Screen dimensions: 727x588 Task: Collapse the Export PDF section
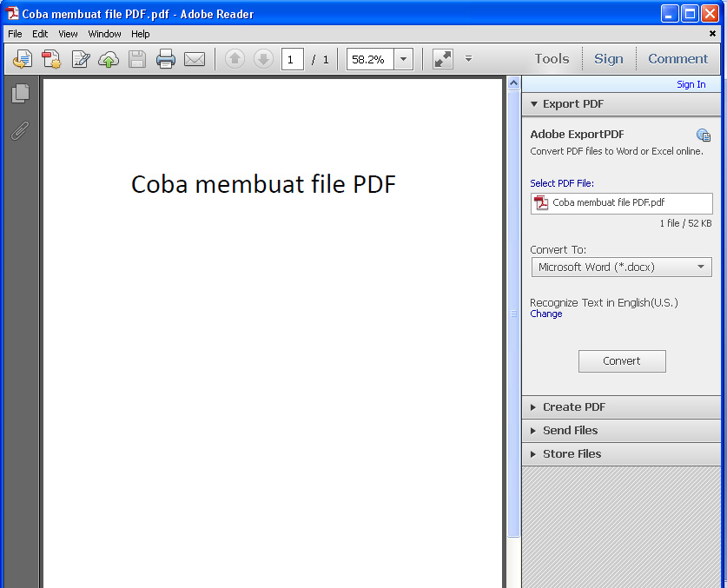tap(621, 104)
